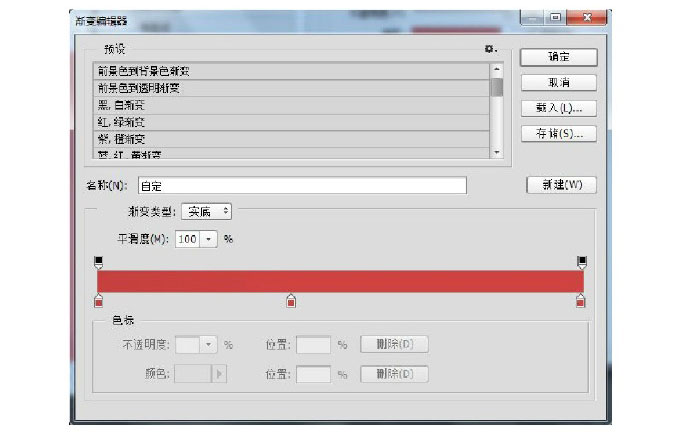Screen dimensions: 690x444
Task: Select preset 前景色到背景色渐变
Action: [291, 71]
